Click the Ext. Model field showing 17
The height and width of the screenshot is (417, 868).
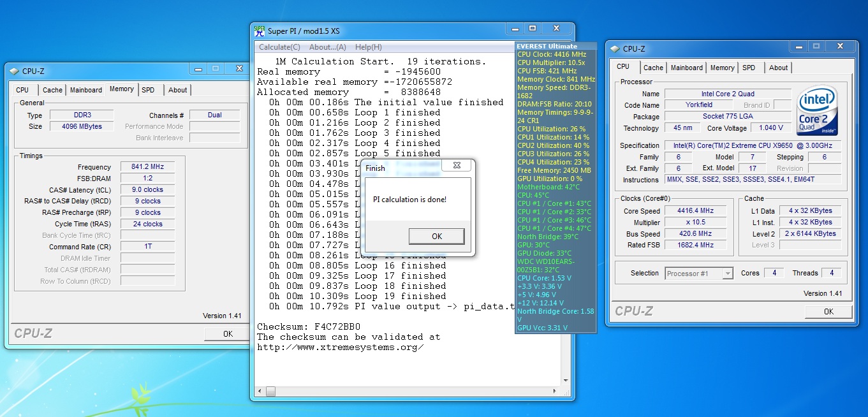pos(753,168)
